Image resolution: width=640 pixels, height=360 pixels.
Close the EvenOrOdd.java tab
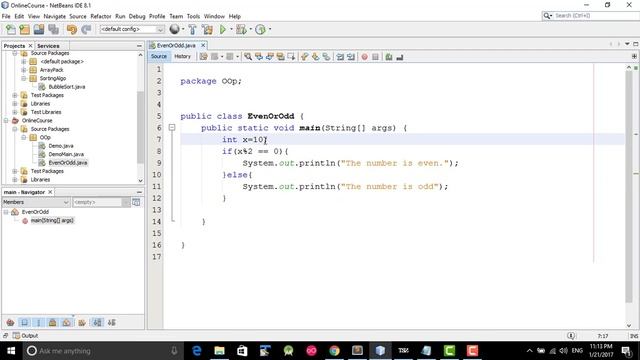(203, 45)
